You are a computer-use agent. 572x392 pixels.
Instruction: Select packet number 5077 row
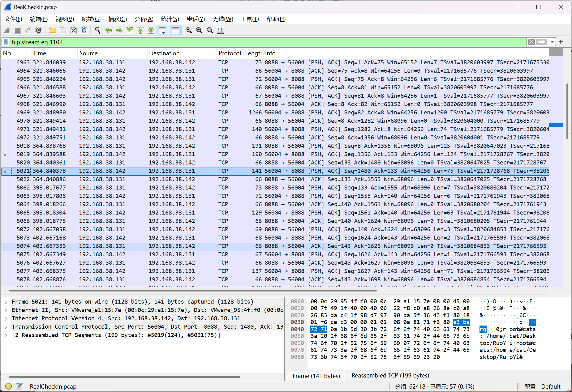[x=275, y=271]
